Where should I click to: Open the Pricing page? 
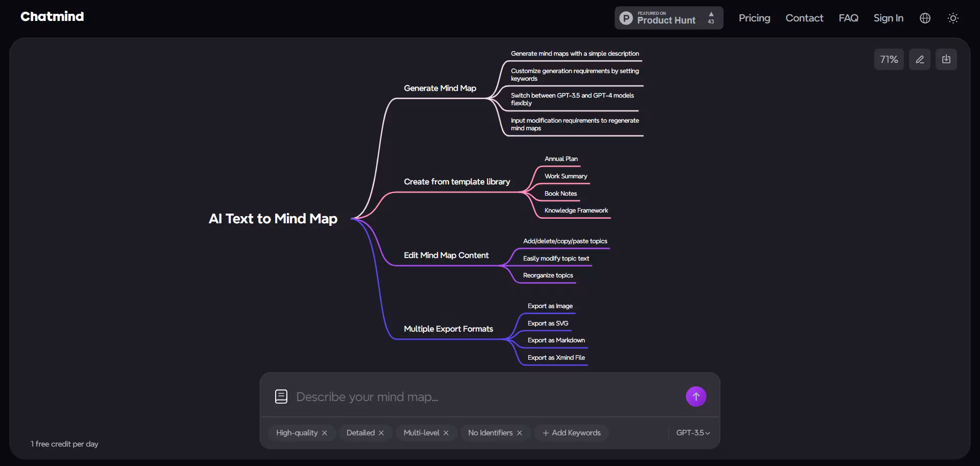coord(754,18)
